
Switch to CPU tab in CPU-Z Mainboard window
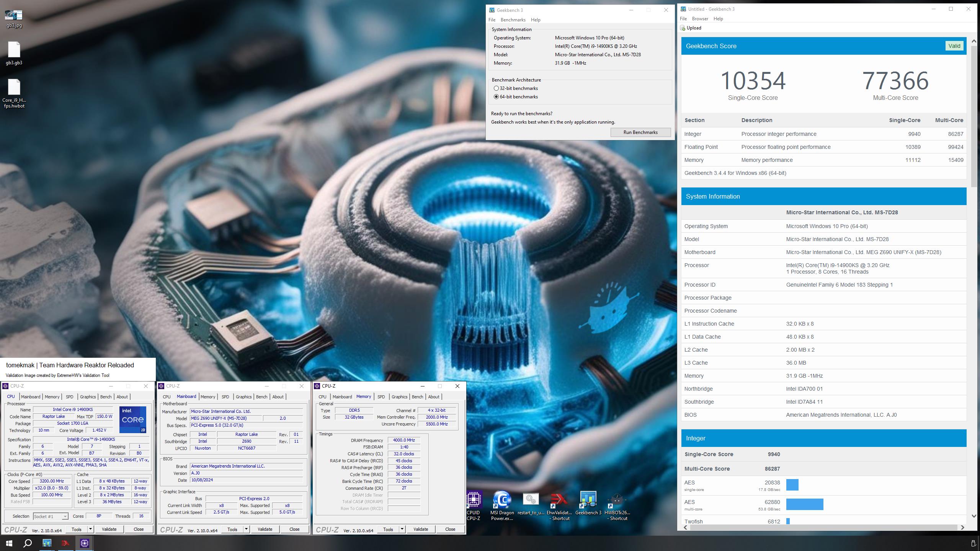coord(167,397)
